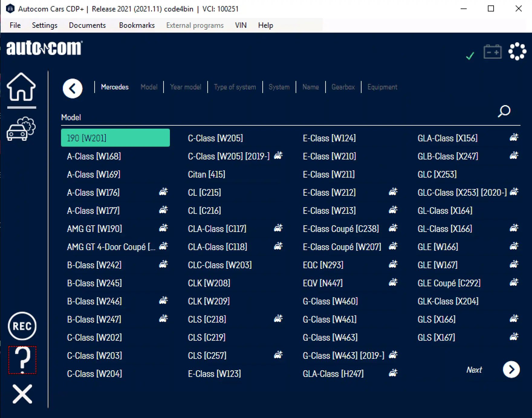Select model EQV [N447]
The image size is (532, 418).
[x=323, y=283]
